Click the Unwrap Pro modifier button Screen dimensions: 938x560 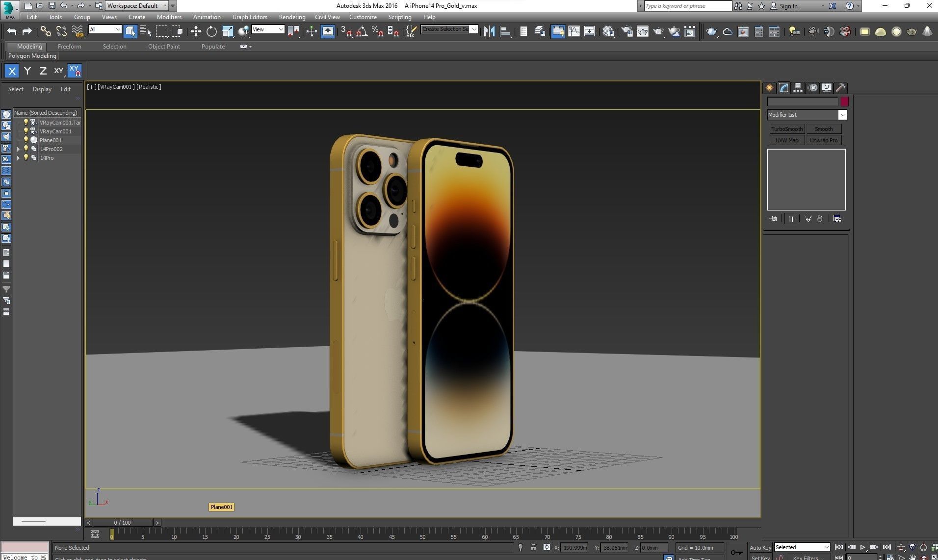(x=824, y=140)
